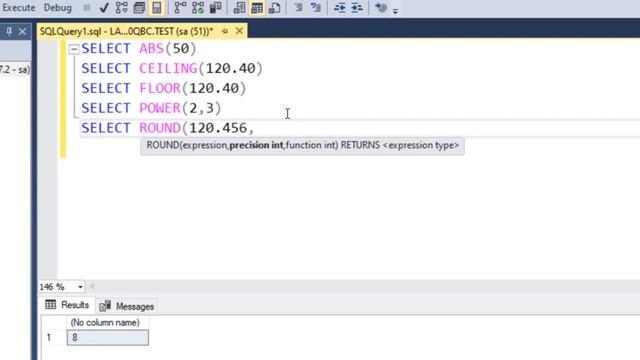Select Results to File icon
640x360 pixels.
(274, 8)
